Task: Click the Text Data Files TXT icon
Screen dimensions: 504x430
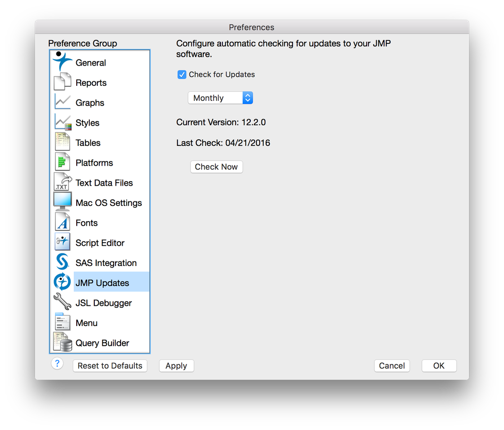Action: coord(63,182)
